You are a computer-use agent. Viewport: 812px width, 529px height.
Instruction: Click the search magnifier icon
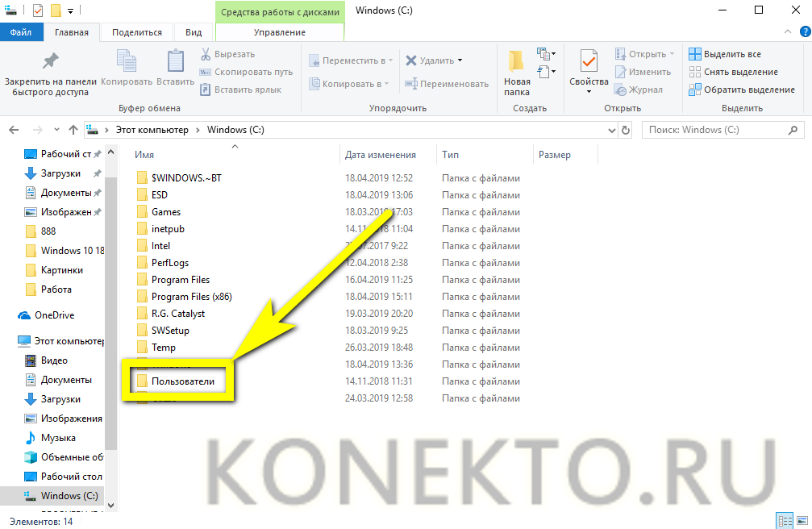pos(793,130)
